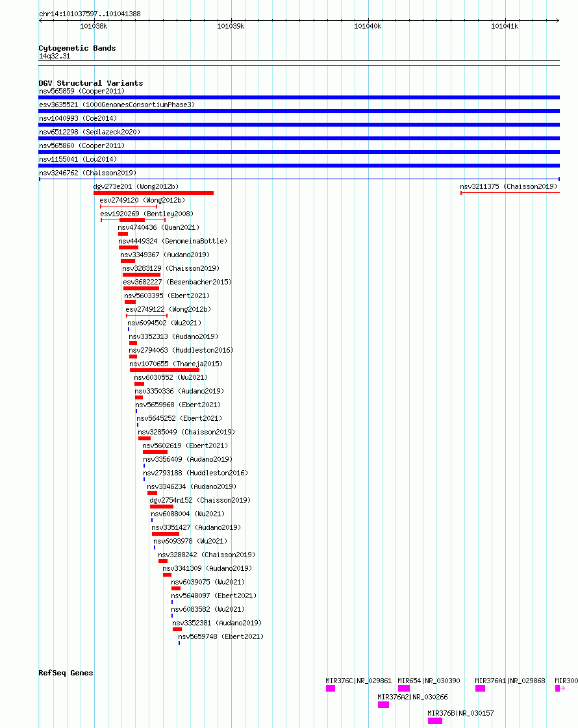578x728 pixels.
Task: Open nsv6083582 (Wu2021) variant
Action: (x=208, y=610)
